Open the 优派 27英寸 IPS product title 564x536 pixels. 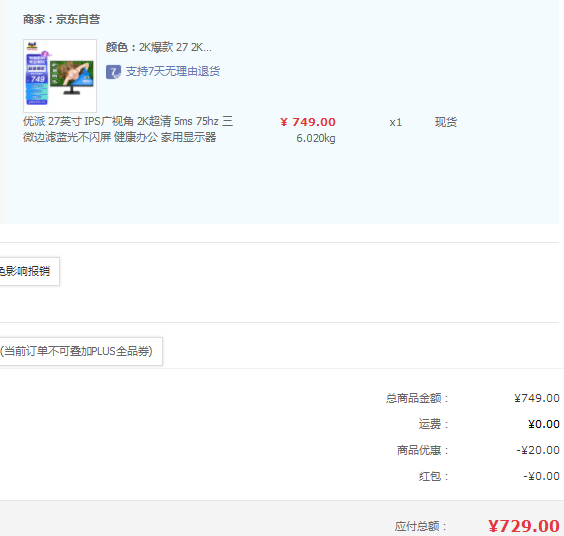128,129
